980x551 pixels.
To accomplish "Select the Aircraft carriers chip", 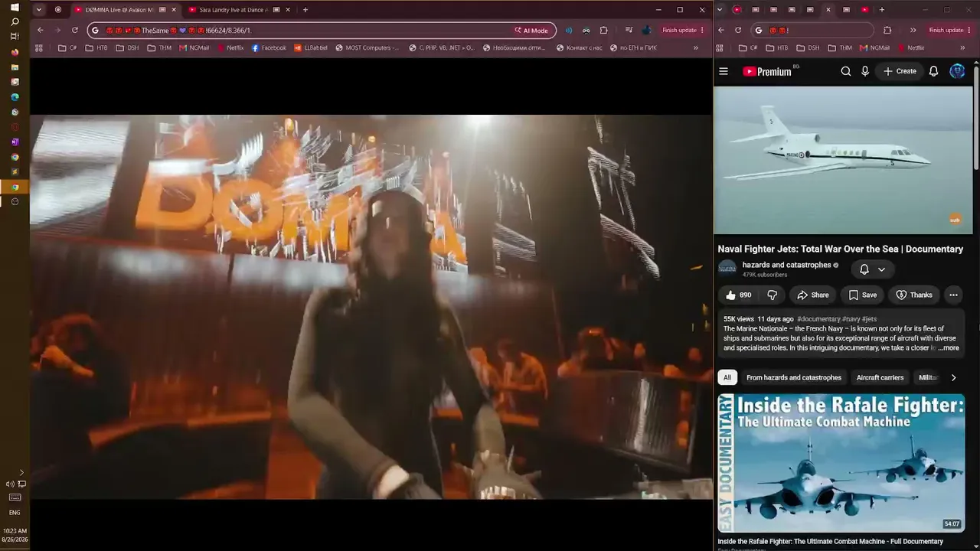I will [x=880, y=377].
